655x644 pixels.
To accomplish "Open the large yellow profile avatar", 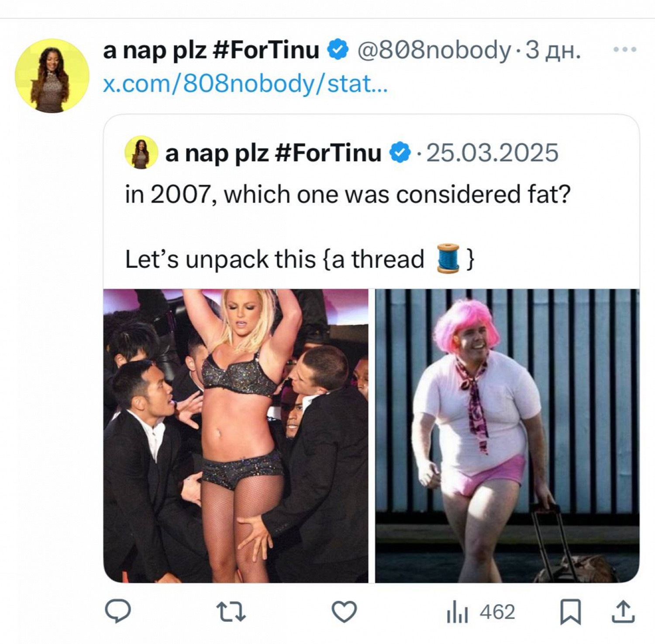I will (52, 76).
